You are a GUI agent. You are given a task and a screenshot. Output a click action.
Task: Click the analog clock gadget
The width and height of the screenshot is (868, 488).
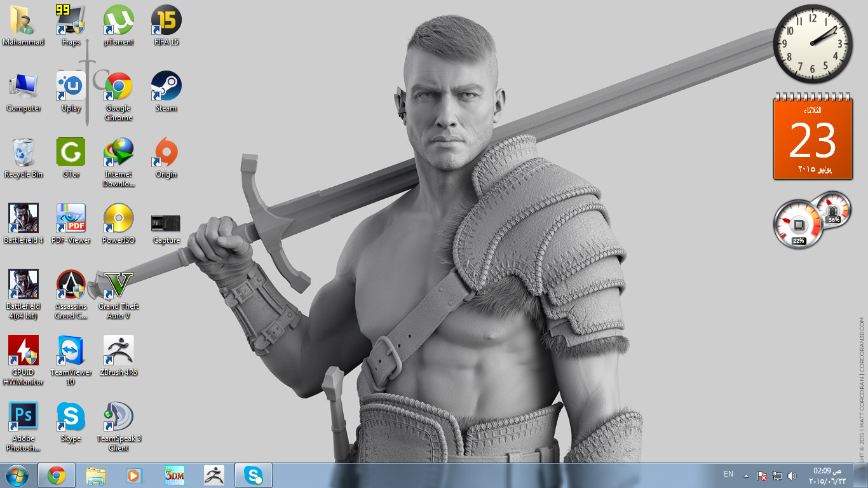click(x=813, y=44)
